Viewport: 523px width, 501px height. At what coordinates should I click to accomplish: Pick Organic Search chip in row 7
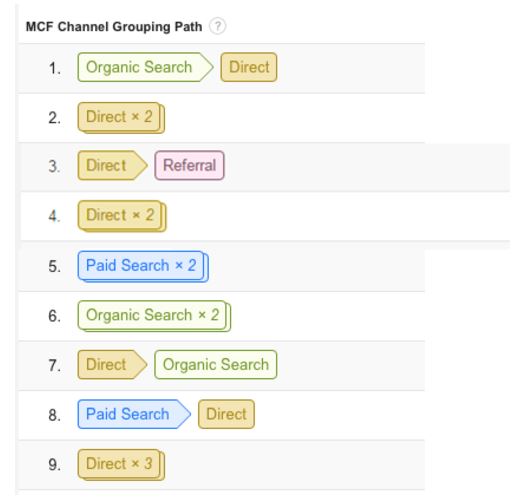[x=216, y=365]
